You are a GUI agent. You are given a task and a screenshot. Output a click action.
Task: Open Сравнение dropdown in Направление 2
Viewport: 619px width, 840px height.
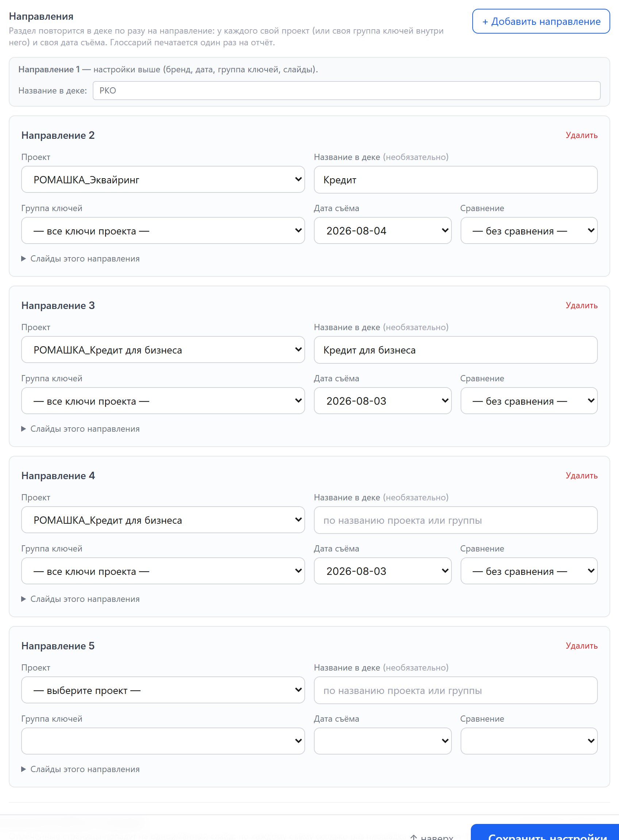529,230
